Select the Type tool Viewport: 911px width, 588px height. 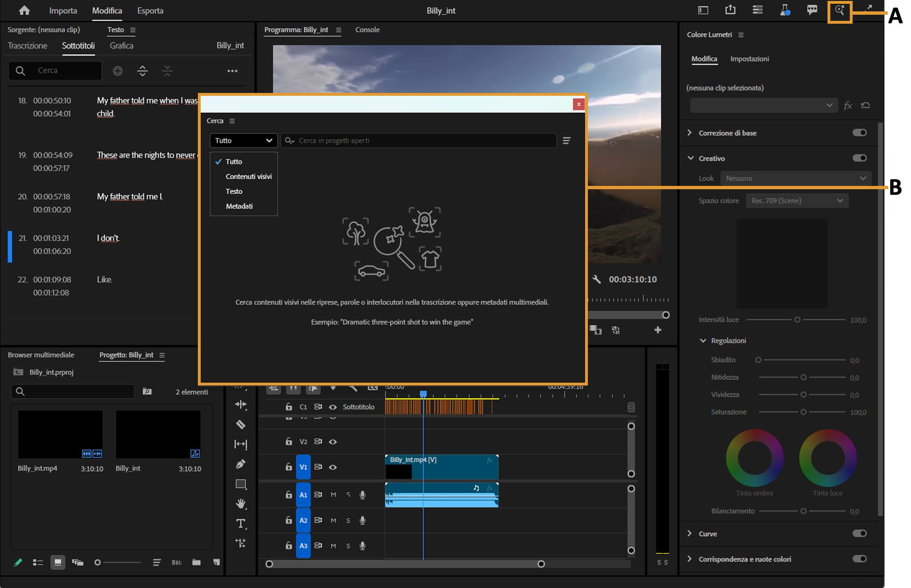pyautogui.click(x=241, y=524)
